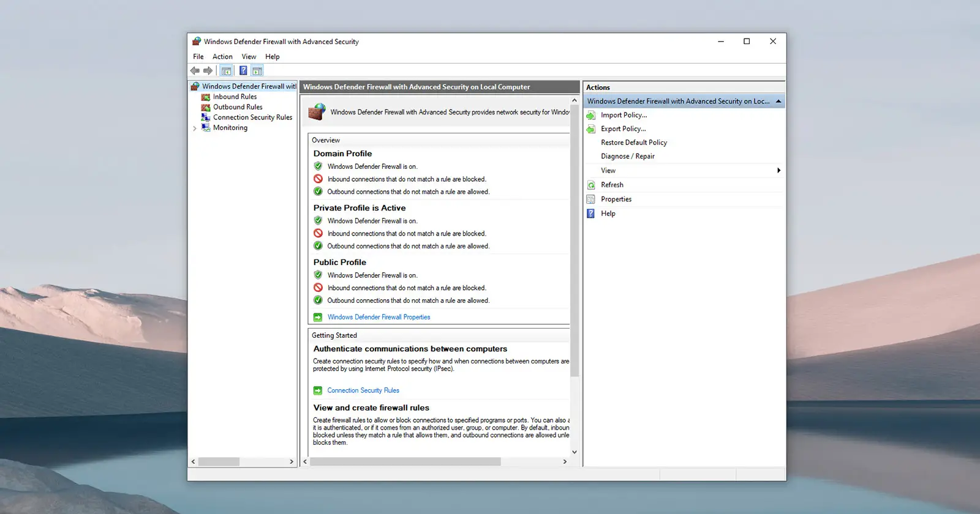
Task: Collapse the Actions section header arrow
Action: [778, 102]
